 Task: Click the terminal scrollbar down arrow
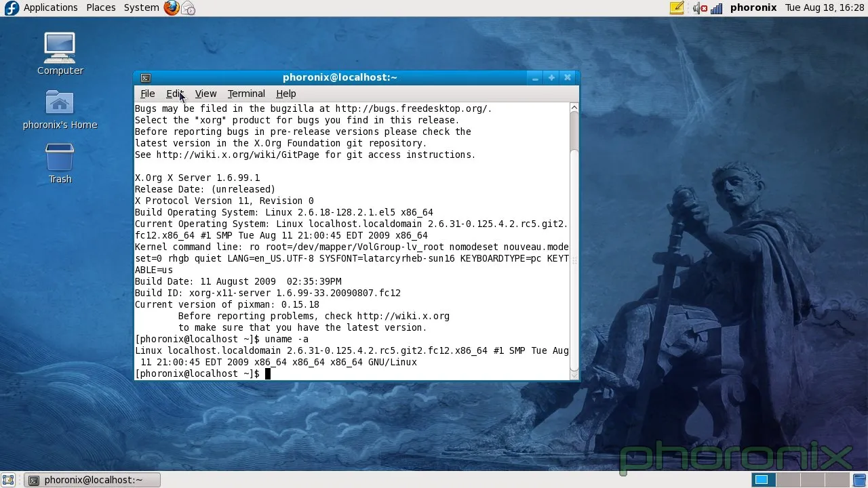574,374
